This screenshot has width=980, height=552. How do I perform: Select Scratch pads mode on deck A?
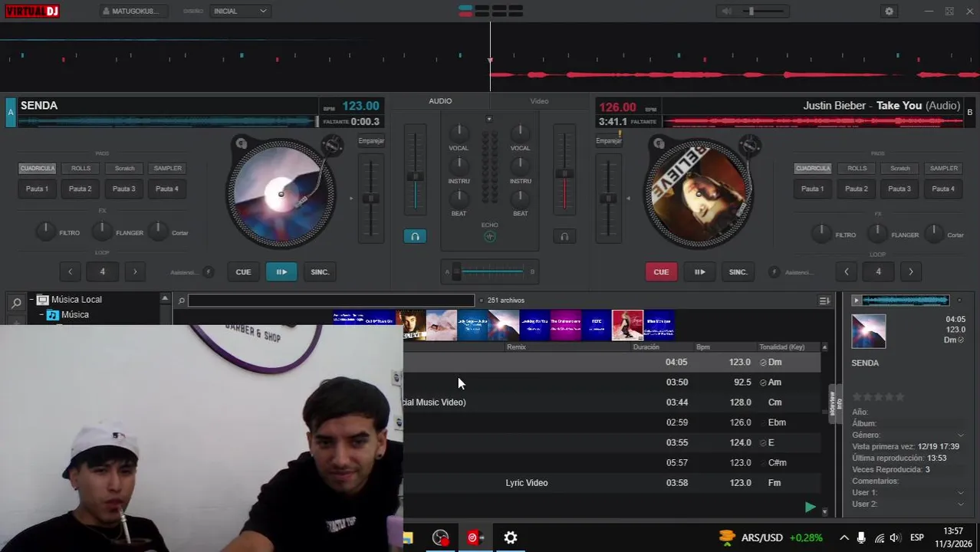pyautogui.click(x=124, y=168)
